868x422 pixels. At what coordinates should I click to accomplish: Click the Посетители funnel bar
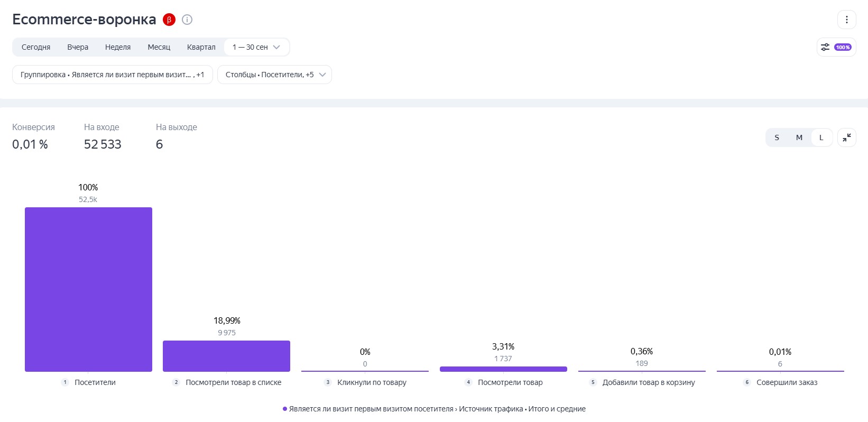[x=88, y=289]
